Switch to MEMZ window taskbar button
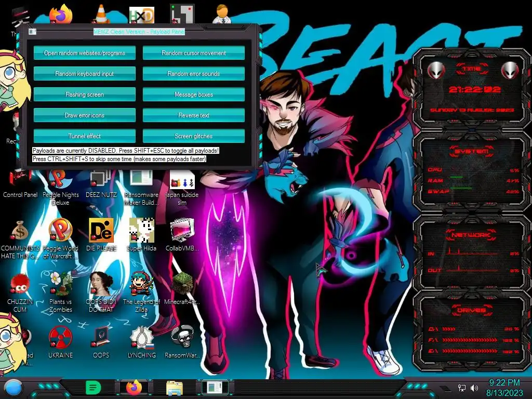532x399 pixels. (x=215, y=388)
